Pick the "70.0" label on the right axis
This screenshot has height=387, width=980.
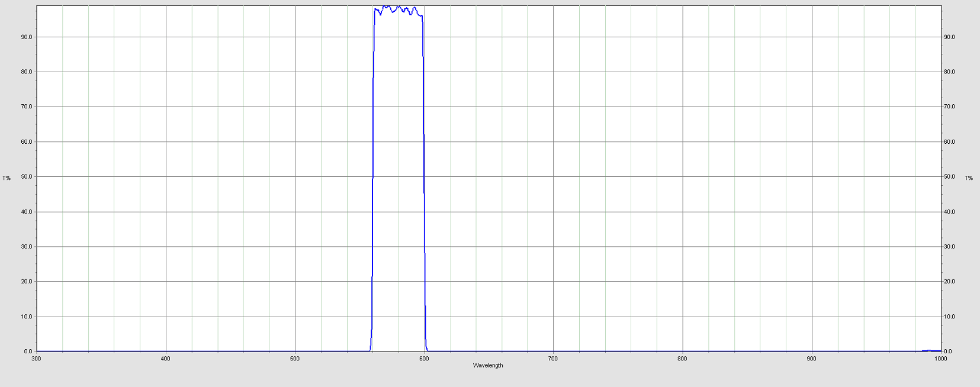pos(949,107)
